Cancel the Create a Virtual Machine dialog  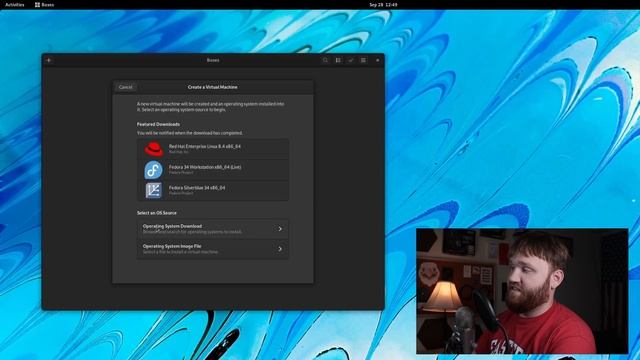[125, 87]
